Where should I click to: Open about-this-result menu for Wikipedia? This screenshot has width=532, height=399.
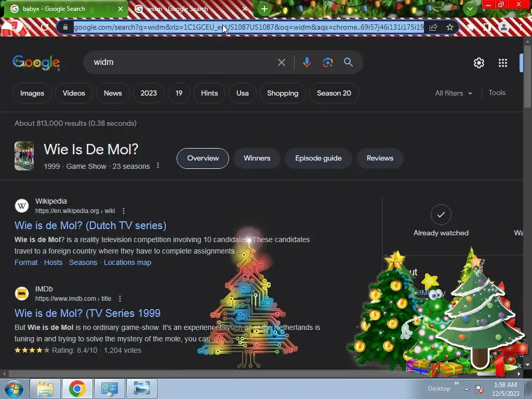pos(124,211)
